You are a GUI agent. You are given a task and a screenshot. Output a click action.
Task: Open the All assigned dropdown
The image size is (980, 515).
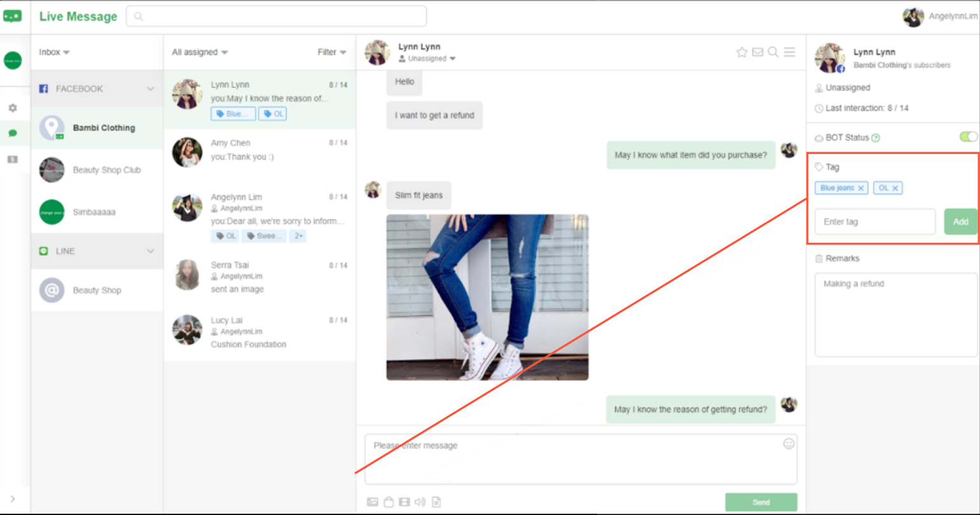(199, 52)
